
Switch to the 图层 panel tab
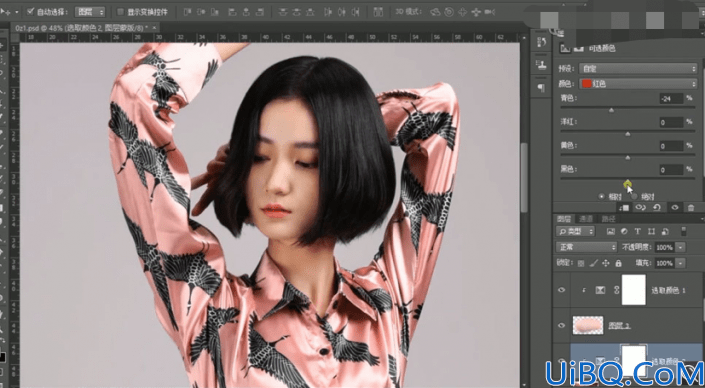(564, 219)
